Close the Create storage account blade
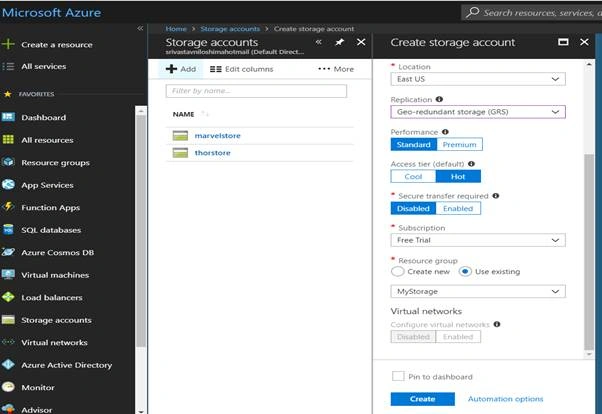The height and width of the screenshot is (414, 602). pyautogui.click(x=584, y=42)
